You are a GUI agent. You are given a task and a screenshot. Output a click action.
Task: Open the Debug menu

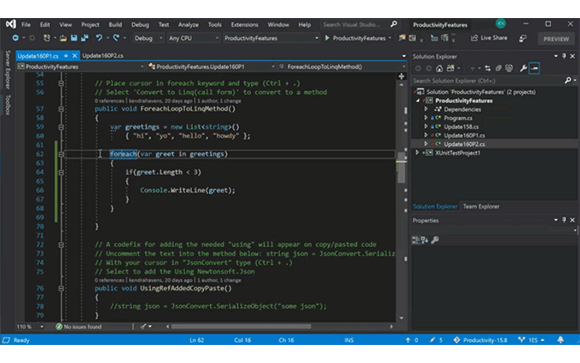point(140,25)
